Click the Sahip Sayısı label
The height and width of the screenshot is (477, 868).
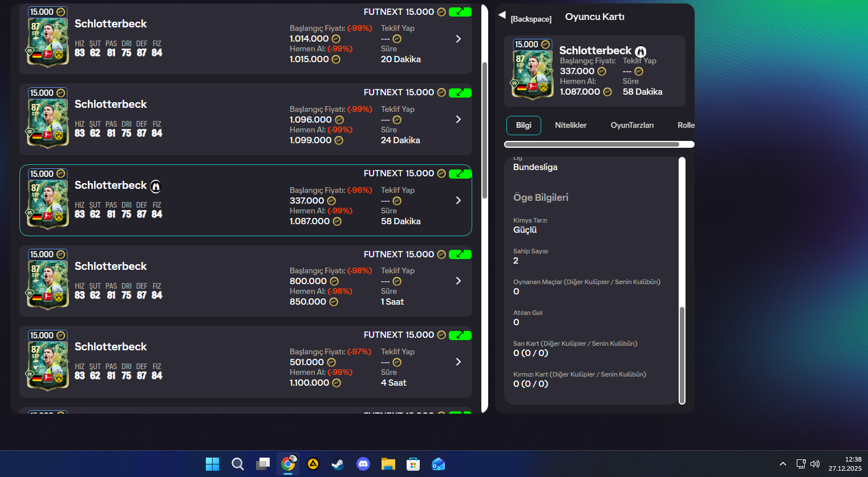(x=531, y=251)
